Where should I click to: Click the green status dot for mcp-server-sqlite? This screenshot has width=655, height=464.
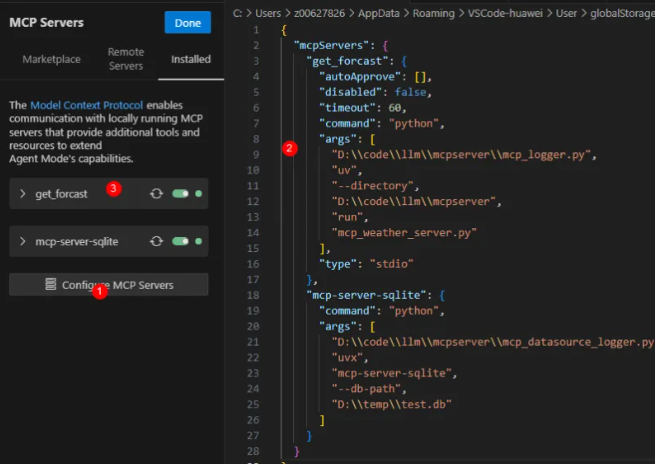[199, 241]
